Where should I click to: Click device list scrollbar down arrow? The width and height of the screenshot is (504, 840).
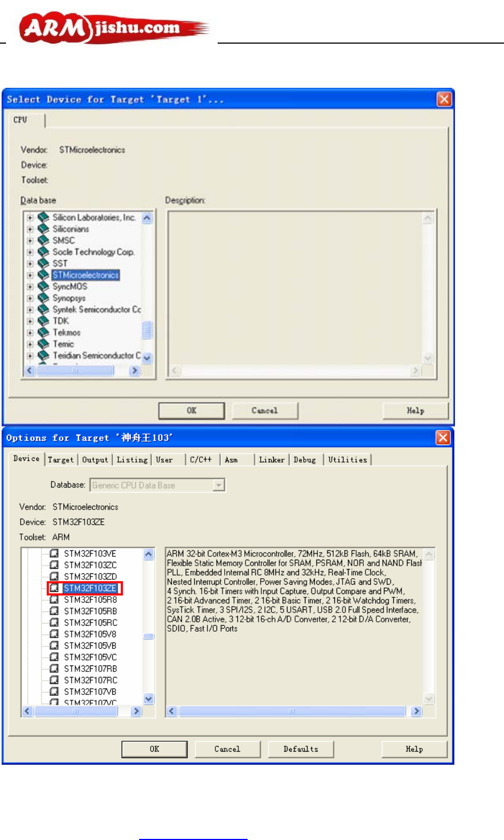[148, 699]
